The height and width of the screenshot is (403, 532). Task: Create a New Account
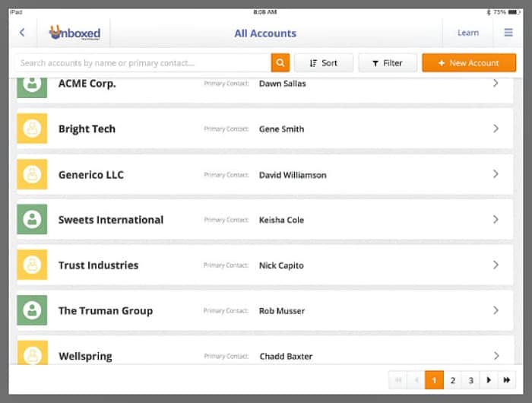click(469, 63)
